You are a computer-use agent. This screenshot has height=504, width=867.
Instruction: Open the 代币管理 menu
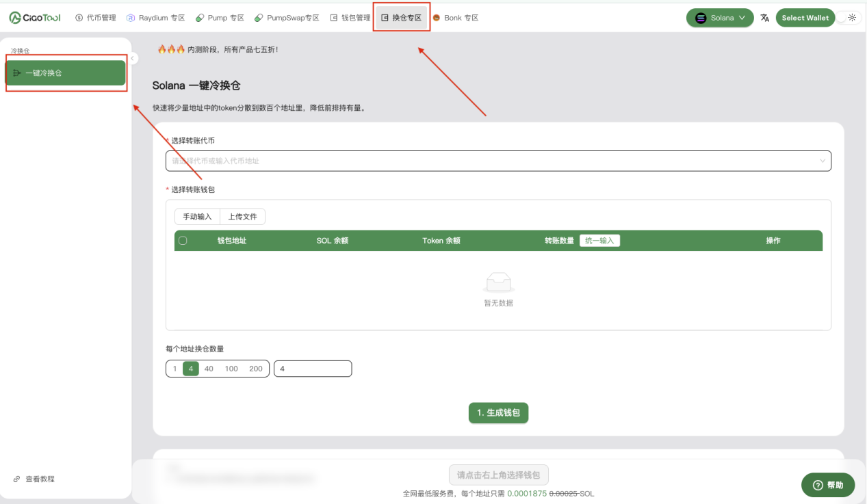point(96,18)
